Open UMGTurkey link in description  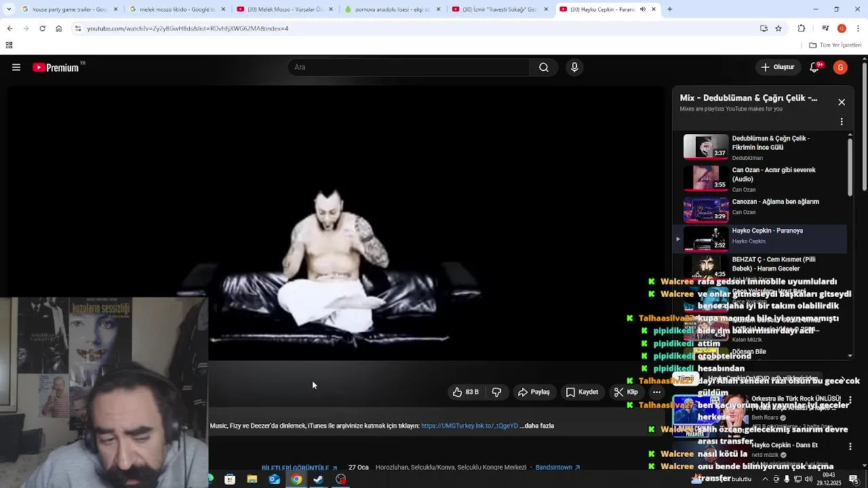469,426
